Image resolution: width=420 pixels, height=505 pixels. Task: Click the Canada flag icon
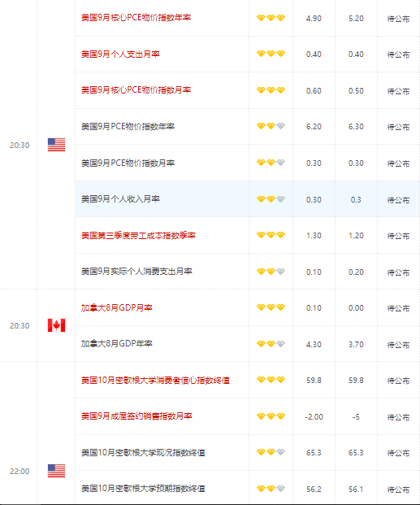tap(56, 325)
